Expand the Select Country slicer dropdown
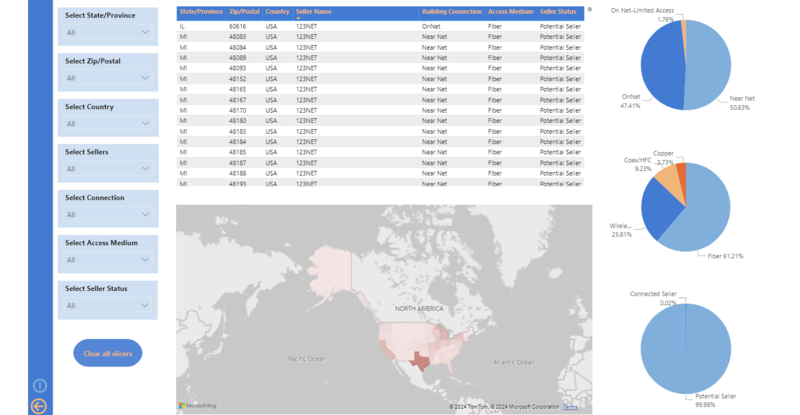The image size is (800, 415). pos(107,124)
